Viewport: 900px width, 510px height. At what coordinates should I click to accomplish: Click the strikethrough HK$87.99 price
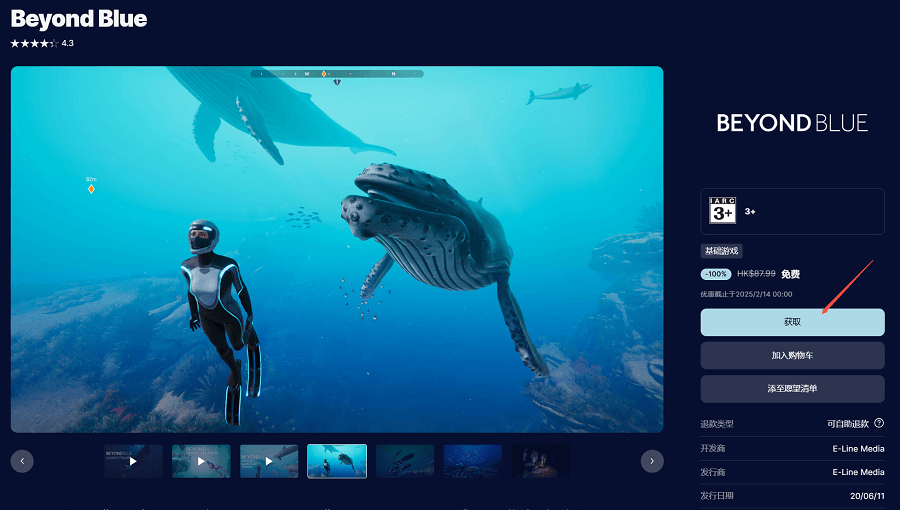click(x=756, y=274)
